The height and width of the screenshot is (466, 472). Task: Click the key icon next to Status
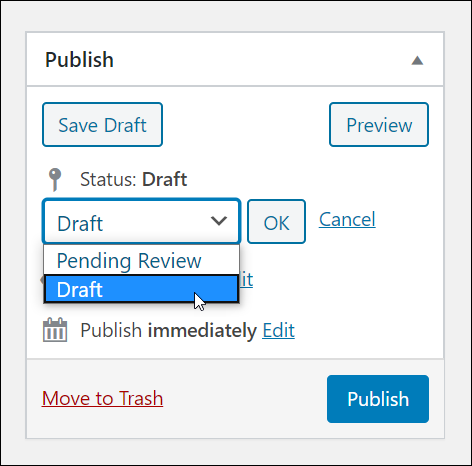pos(55,180)
